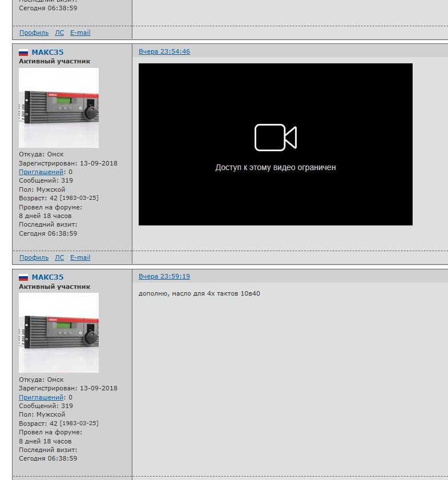This screenshot has width=448, height=480.
Task: Click 'Активный участник' rank in the video post
Action: (54, 61)
